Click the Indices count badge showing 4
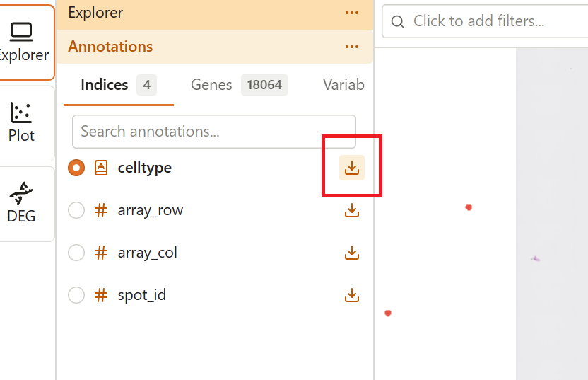 click(146, 85)
